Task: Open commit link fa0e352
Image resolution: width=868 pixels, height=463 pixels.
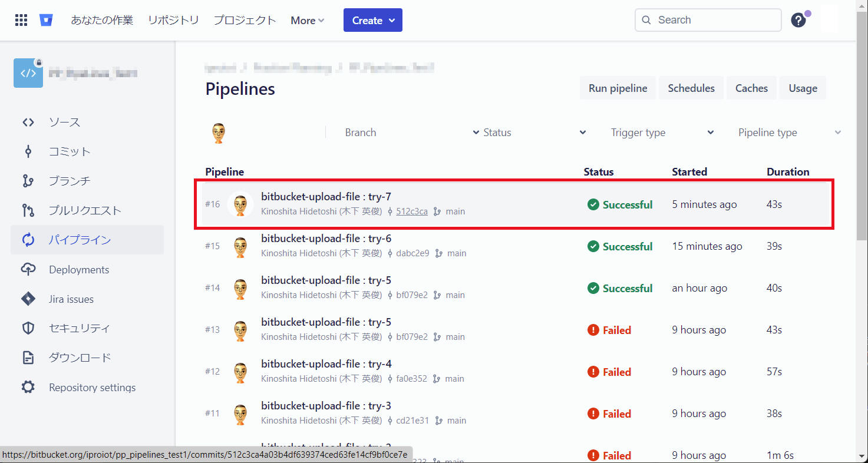Action: coord(411,379)
